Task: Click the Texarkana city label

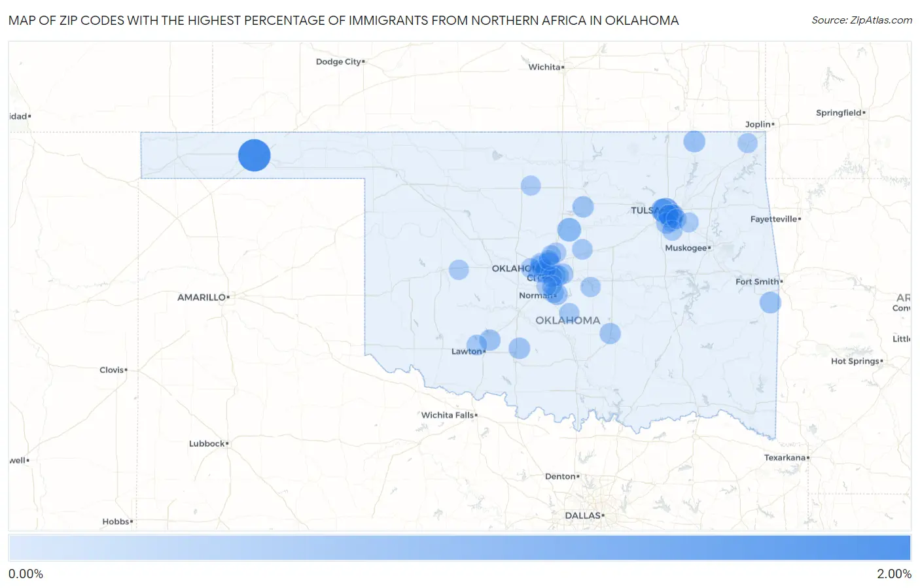Action: point(785,457)
